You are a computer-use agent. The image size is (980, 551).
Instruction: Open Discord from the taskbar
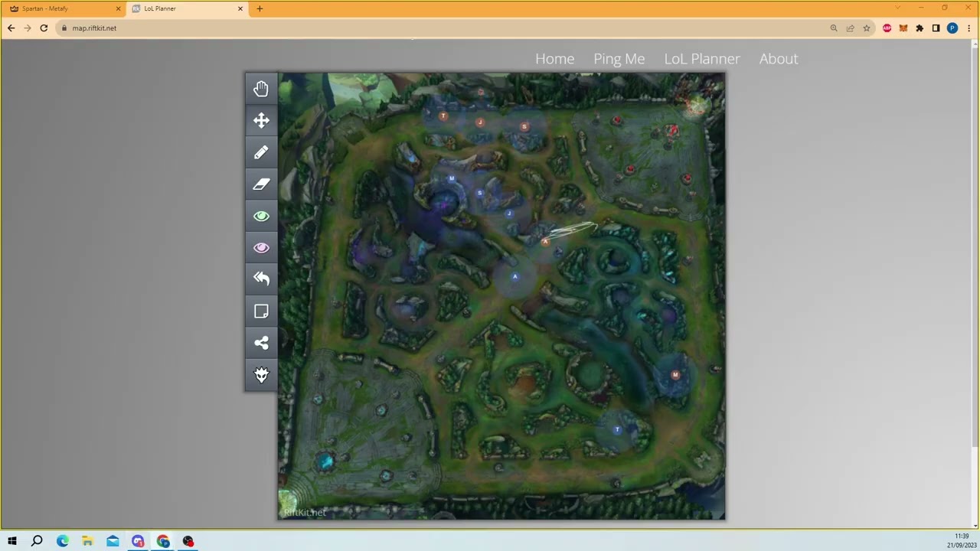pos(138,542)
